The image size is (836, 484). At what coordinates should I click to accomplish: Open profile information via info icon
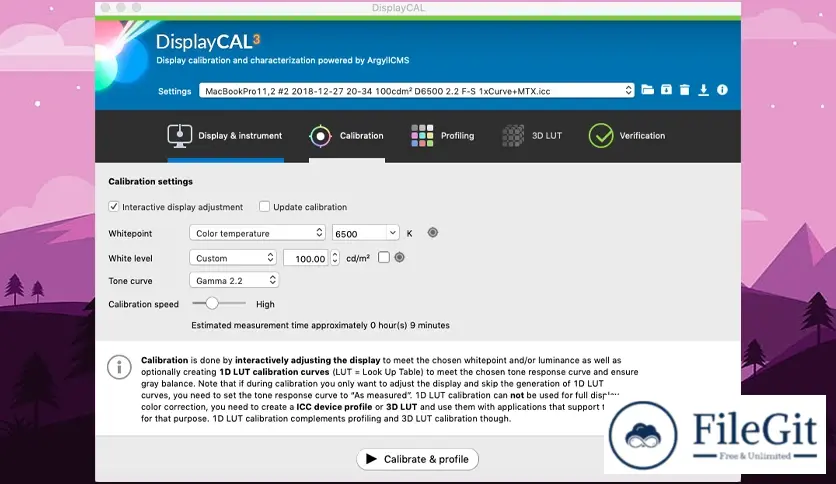[x=722, y=90]
